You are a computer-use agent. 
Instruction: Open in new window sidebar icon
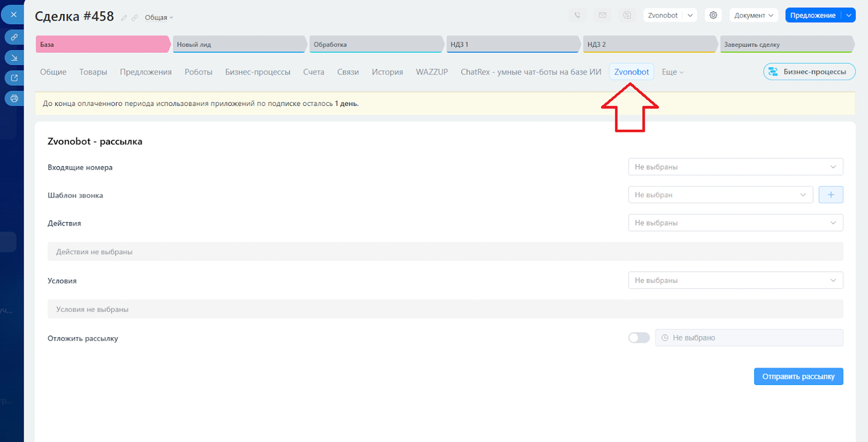[x=14, y=78]
